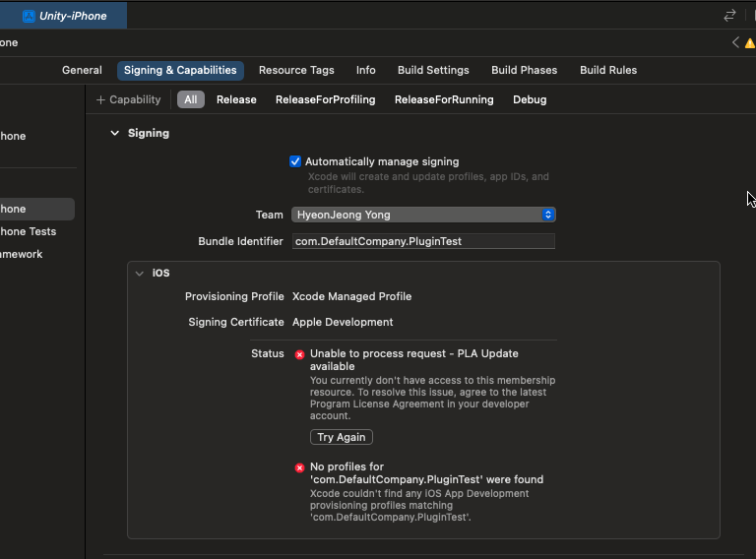Image resolution: width=756 pixels, height=559 pixels.
Task: Select the Unity-iPhone editor tab
Action: pyautogui.click(x=64, y=16)
